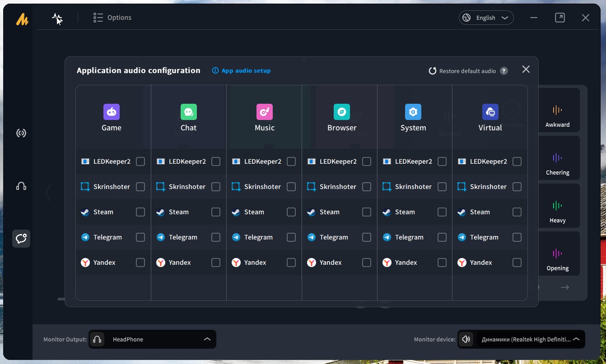Check Steam in Game column

140,212
